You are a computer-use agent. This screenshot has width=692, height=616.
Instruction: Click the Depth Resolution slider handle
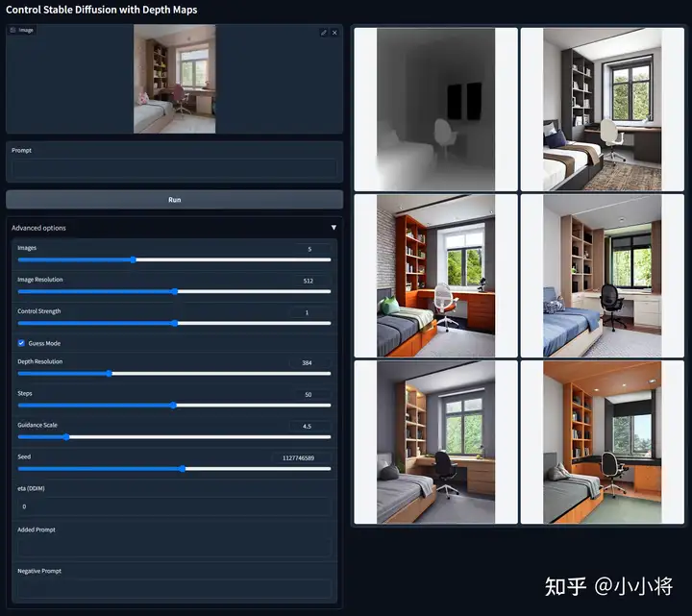tap(109, 373)
